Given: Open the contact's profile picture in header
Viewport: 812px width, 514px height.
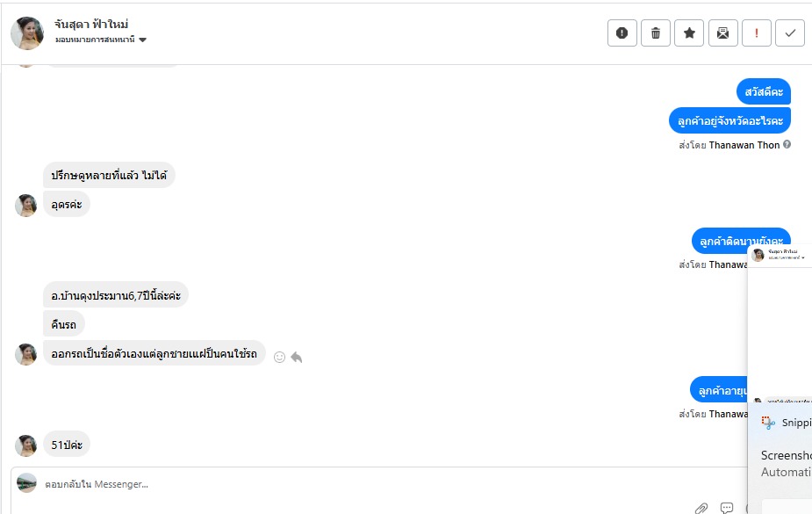Looking at the screenshot, I should tap(27, 33).
